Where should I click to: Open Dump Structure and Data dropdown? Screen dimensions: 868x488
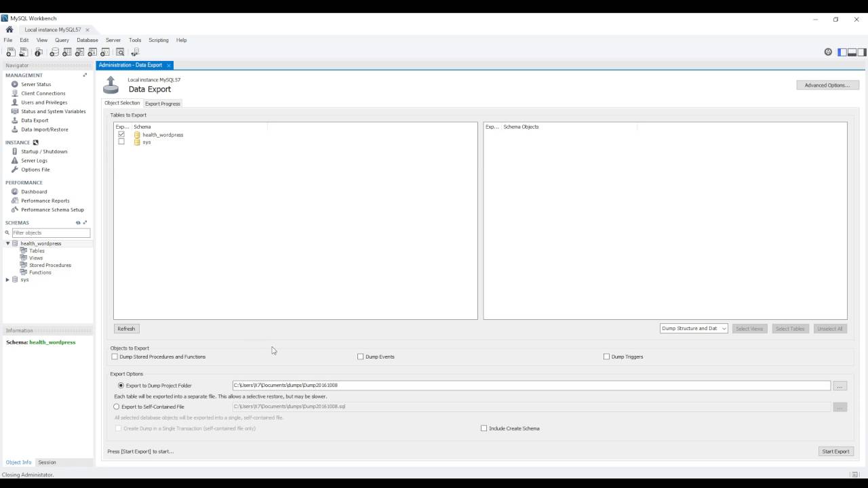pyautogui.click(x=694, y=329)
